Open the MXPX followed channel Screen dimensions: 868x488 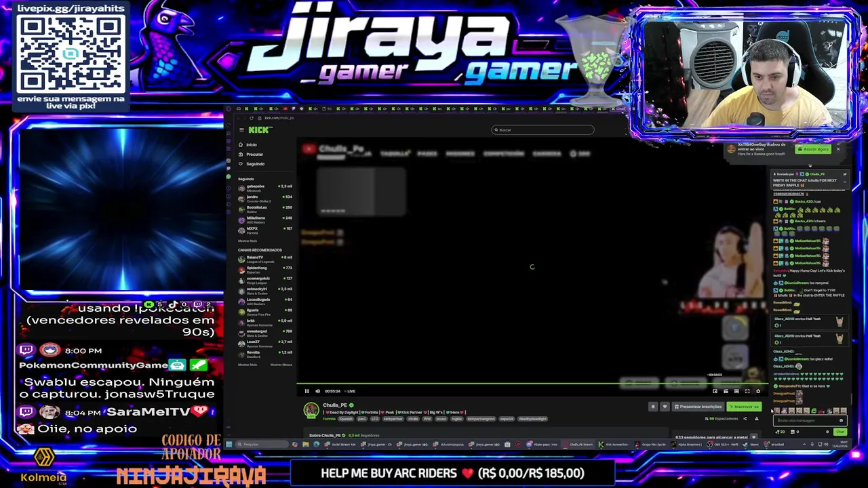pyautogui.click(x=264, y=230)
